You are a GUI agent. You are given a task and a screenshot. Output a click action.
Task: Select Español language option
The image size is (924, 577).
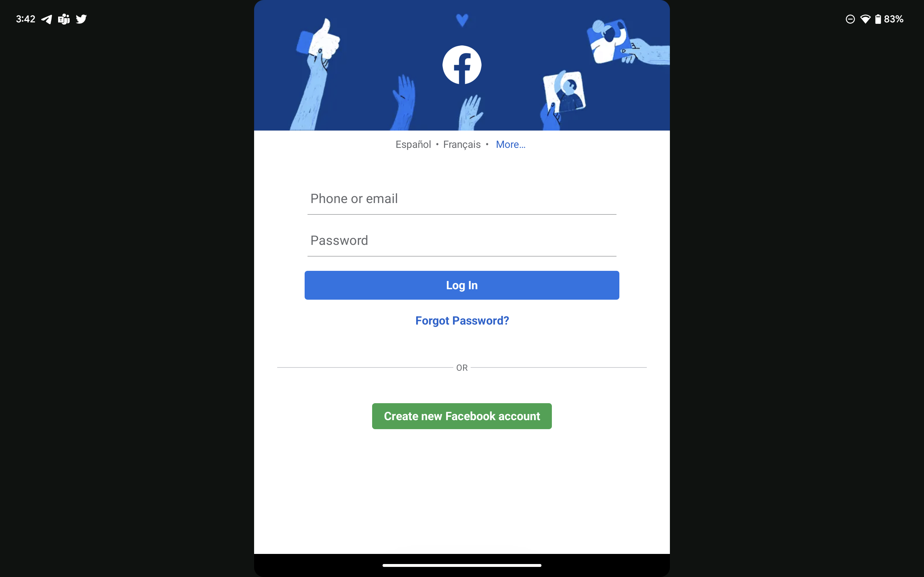pos(413,144)
